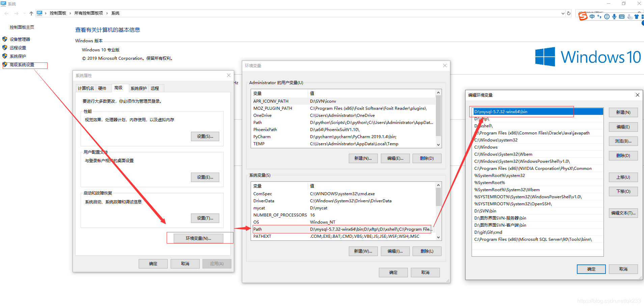
Task: Click the refresh button in address bar
Action: coord(569,13)
